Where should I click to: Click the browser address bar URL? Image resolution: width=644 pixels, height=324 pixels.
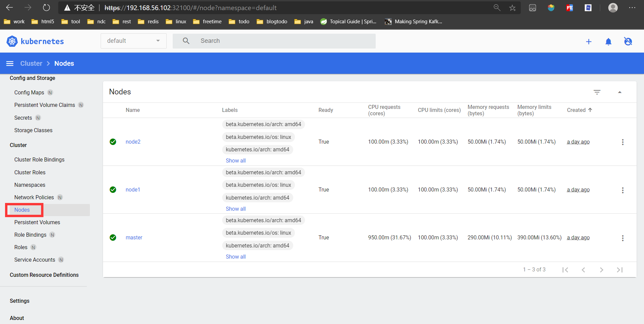[191, 8]
